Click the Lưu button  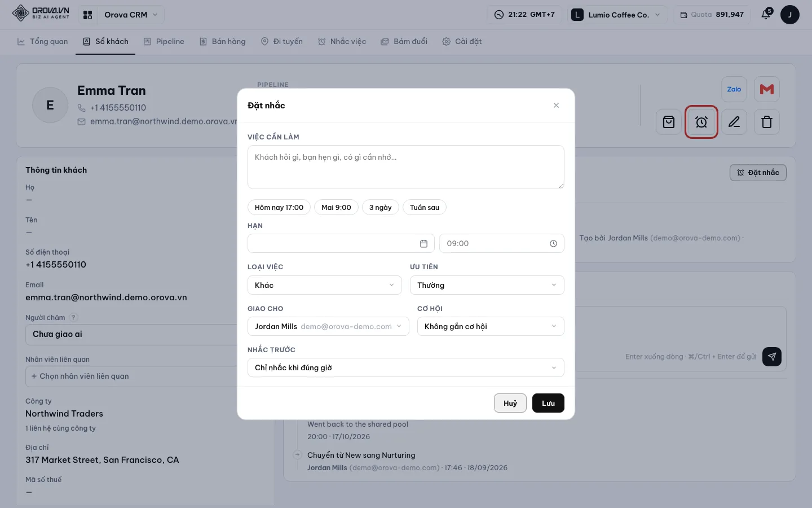548,403
